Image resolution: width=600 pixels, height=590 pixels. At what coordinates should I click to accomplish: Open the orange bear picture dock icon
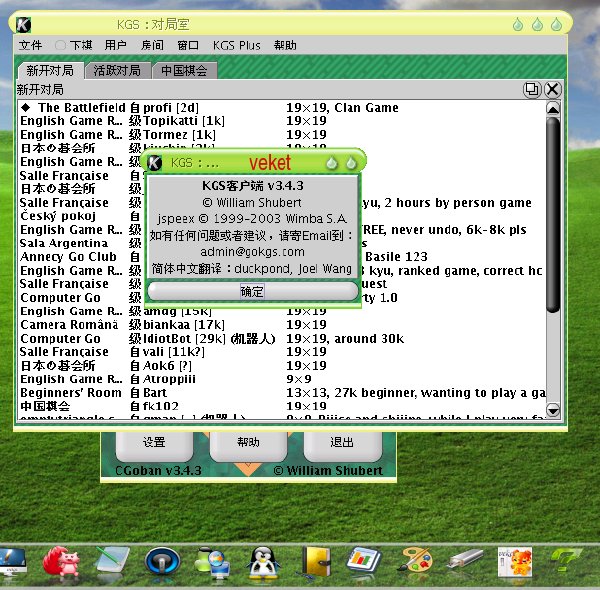pos(515,562)
